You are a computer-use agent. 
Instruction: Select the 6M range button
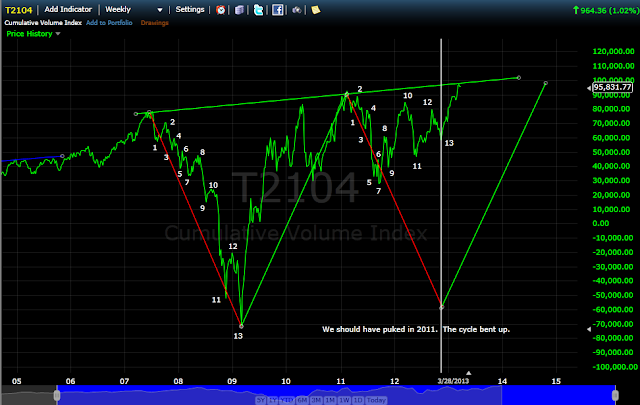point(302,400)
